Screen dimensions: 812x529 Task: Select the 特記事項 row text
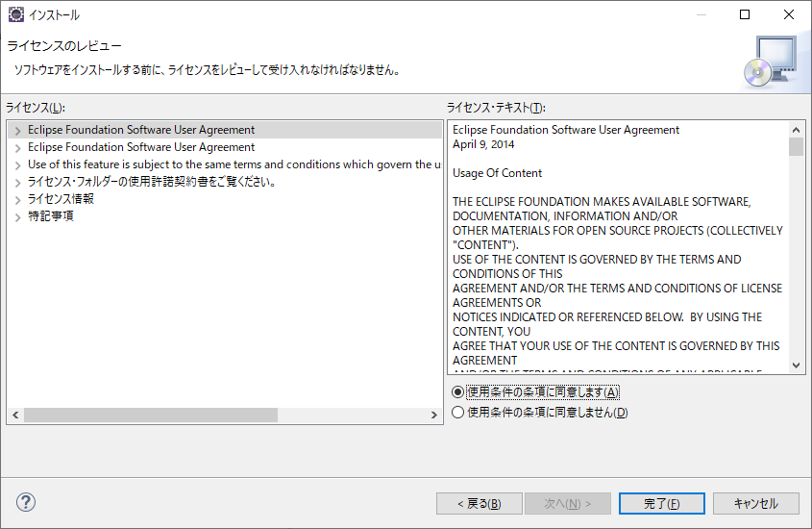tap(51, 216)
